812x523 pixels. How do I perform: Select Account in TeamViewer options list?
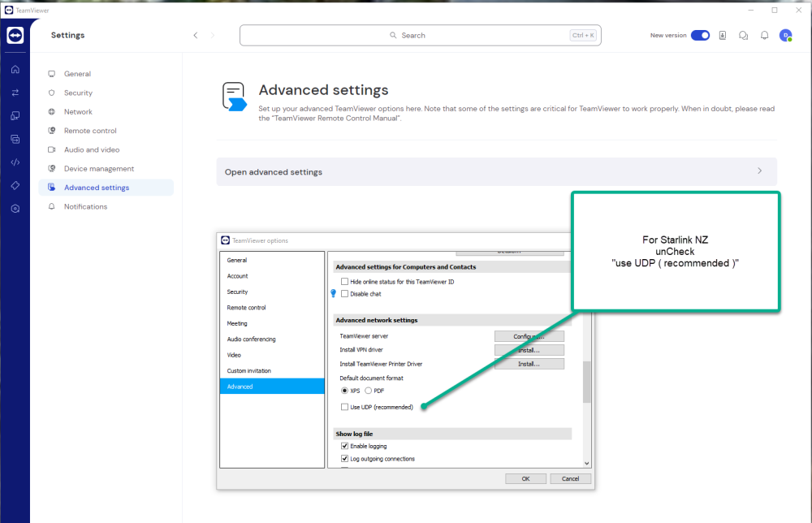(x=272, y=276)
